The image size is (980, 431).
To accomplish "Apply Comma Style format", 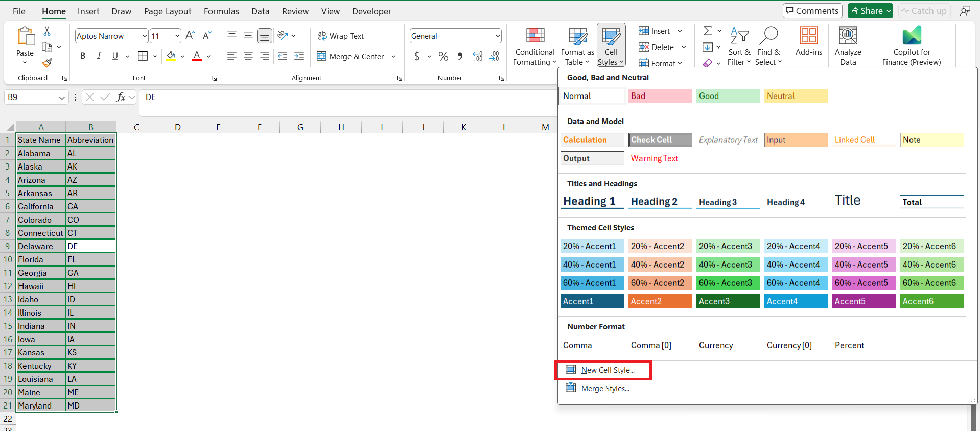I will (x=460, y=56).
